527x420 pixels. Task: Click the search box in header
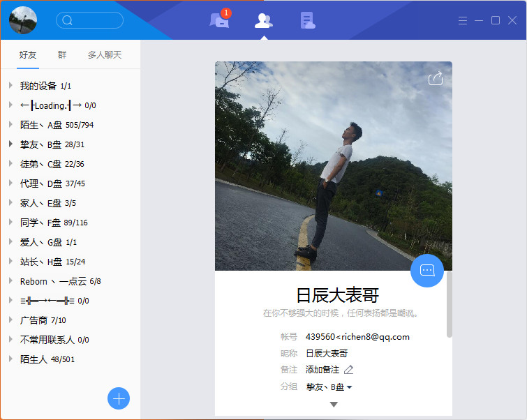click(x=89, y=20)
